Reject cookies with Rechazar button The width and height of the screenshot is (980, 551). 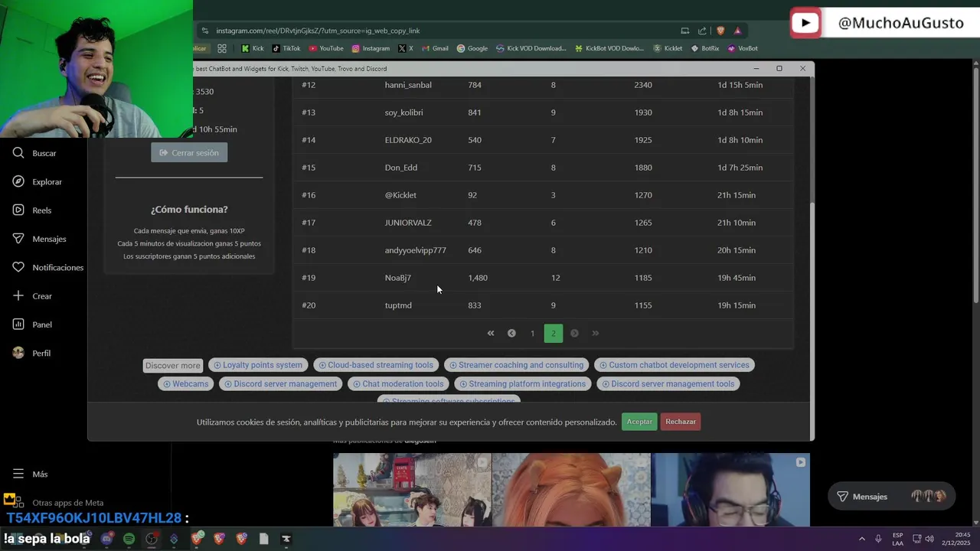(681, 422)
